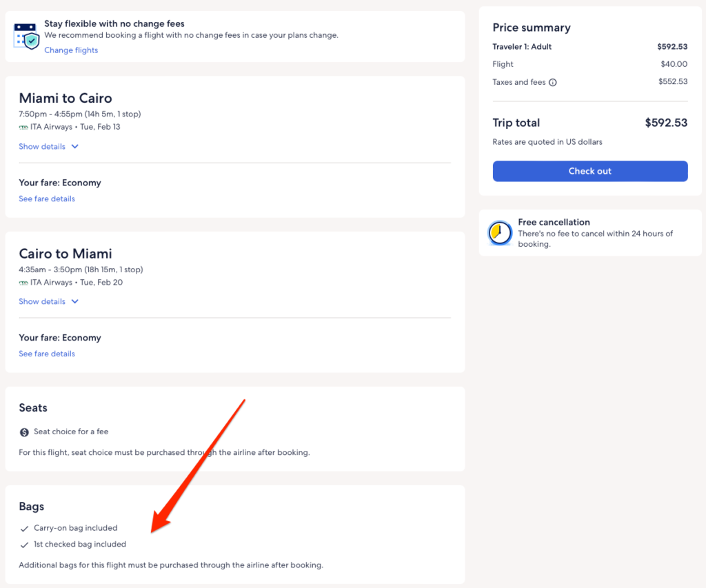Click ITA Airways logo on Miami to Cairo flight

pyautogui.click(x=23, y=128)
